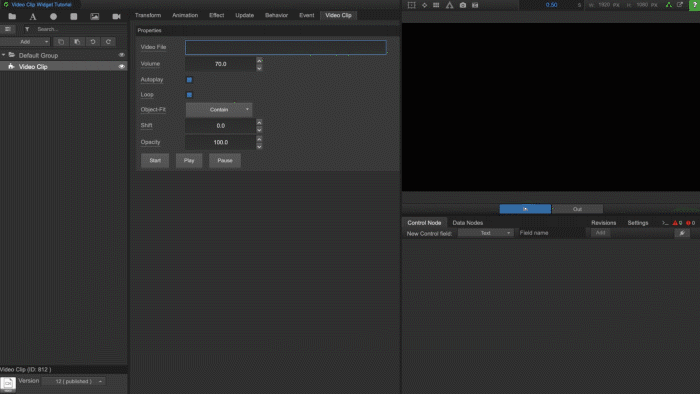Select the Text widget 'A' icon
Screen dimensions: 700x394
[33, 17]
